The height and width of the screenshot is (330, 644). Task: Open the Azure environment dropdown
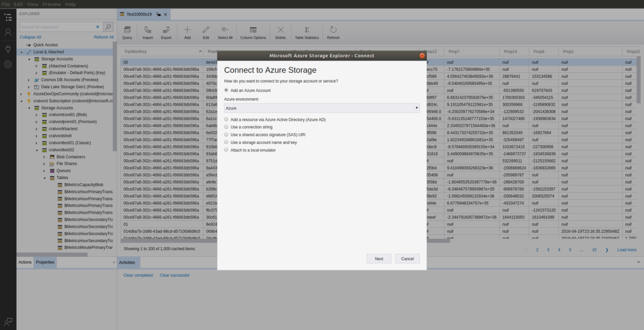point(321,108)
